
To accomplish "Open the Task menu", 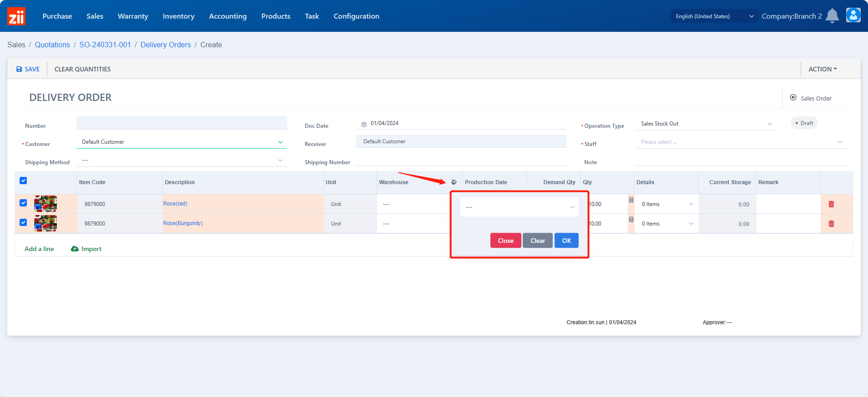I will pos(312,16).
